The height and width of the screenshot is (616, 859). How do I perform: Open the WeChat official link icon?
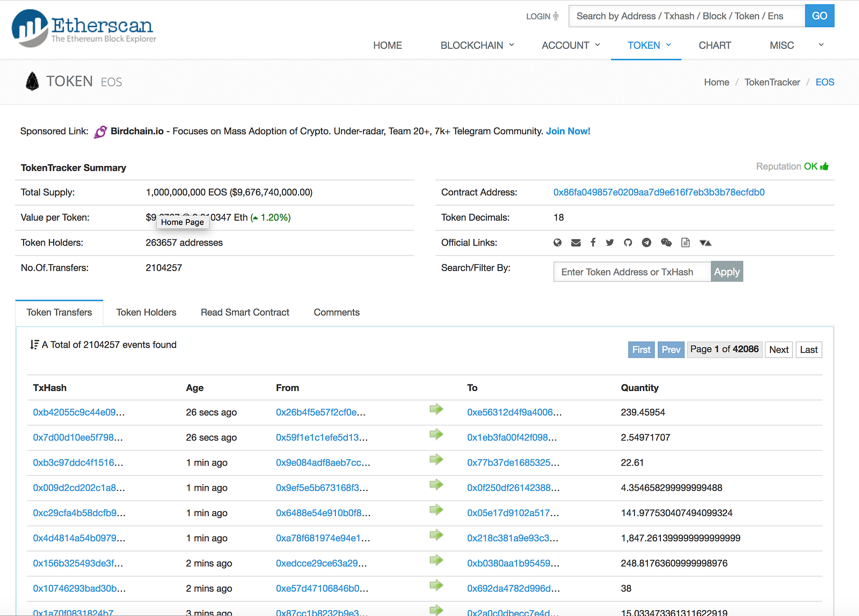tap(666, 243)
